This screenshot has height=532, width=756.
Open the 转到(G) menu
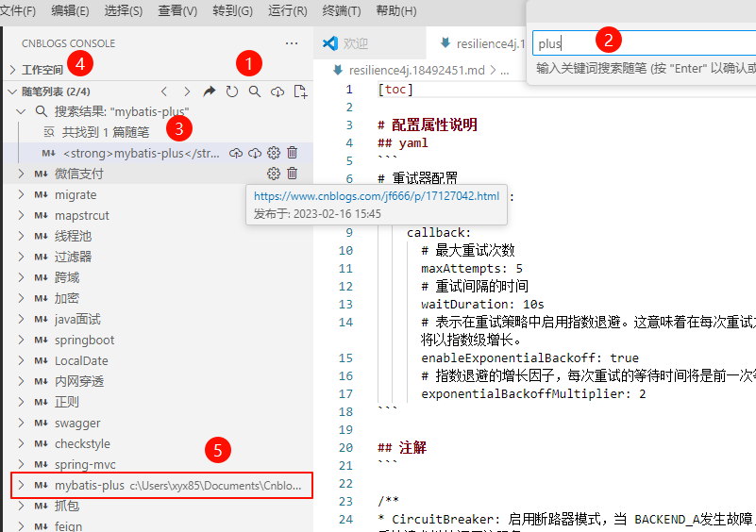click(232, 10)
